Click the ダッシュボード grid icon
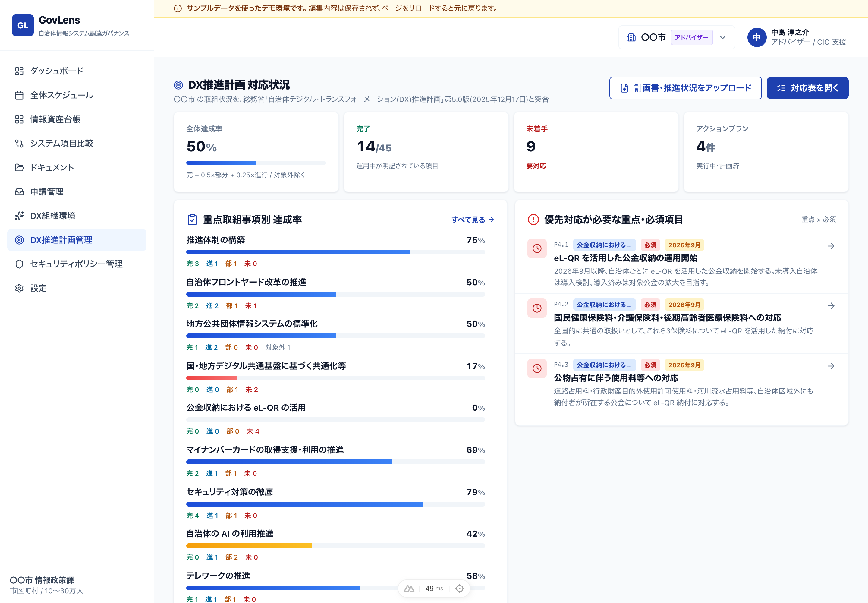 point(19,71)
